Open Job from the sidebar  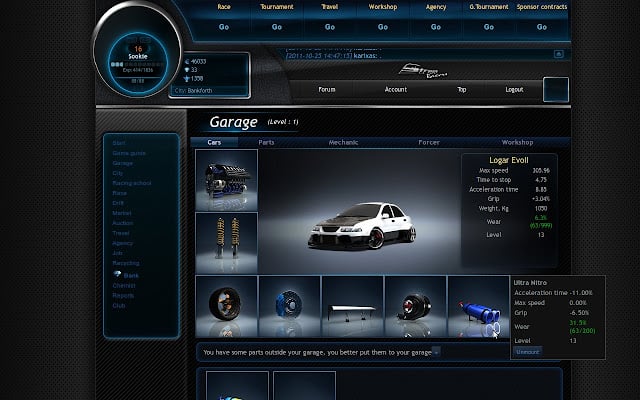(x=117, y=253)
